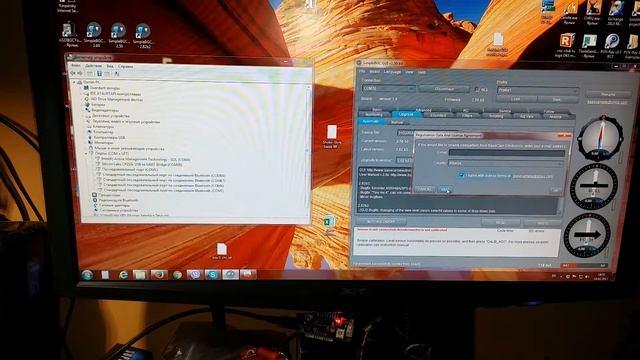Select the Intel Active Management Technology SOL port
The width and height of the screenshot is (640, 360).
pos(146,159)
